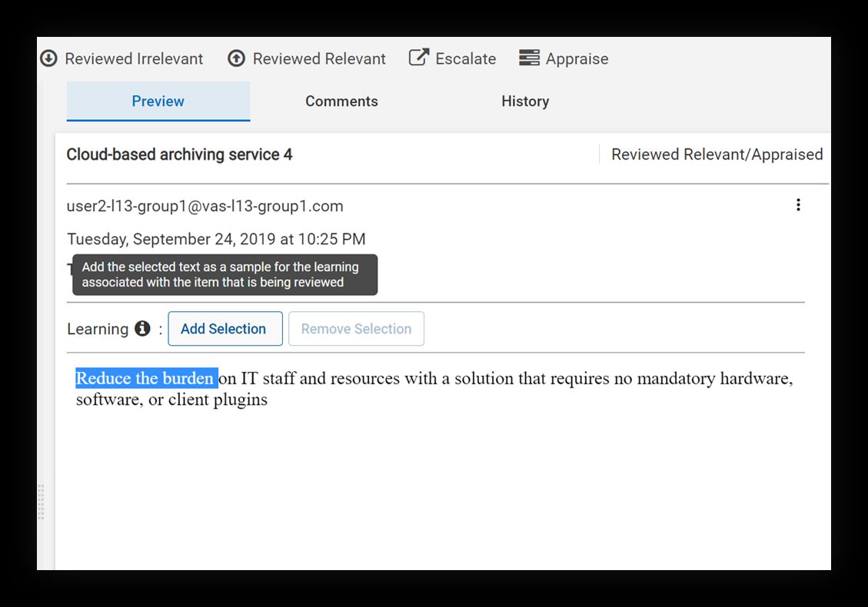Screen dimensions: 868x607
Task: Switch to the Preview tab
Action: coord(158,101)
